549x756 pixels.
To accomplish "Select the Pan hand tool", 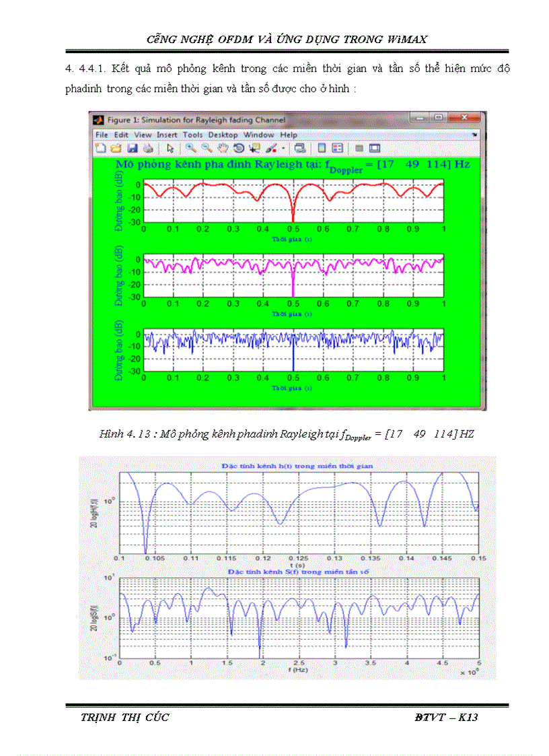I will point(221,149).
